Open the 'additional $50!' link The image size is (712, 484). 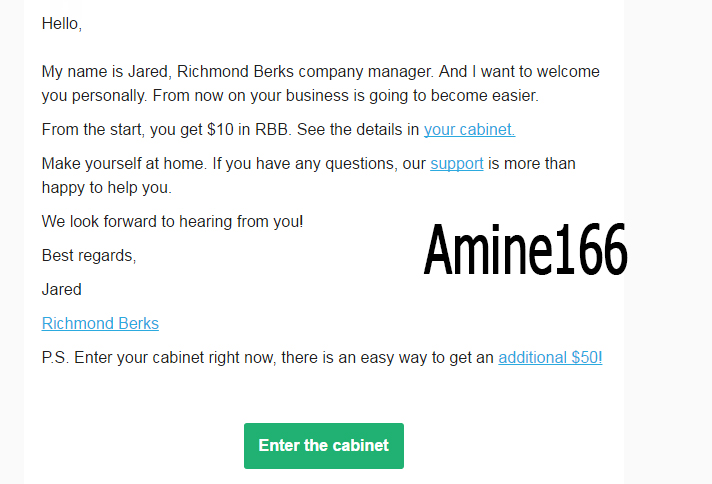550,358
